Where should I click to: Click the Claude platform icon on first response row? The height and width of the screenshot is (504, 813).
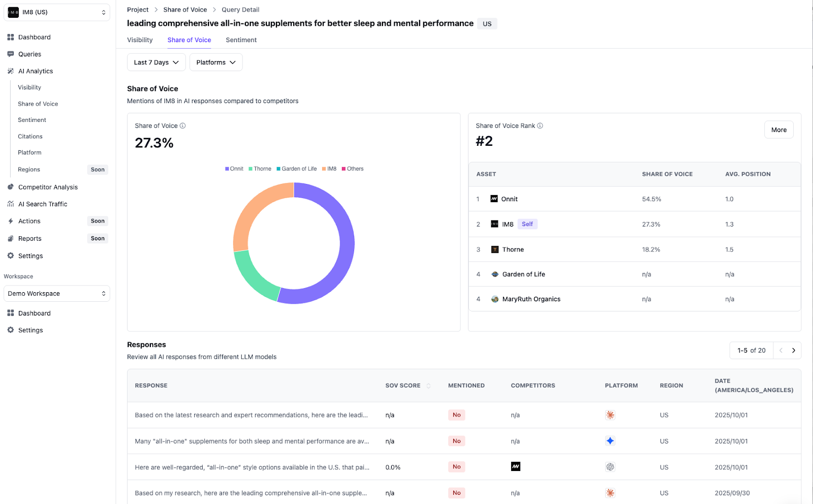pyautogui.click(x=610, y=415)
